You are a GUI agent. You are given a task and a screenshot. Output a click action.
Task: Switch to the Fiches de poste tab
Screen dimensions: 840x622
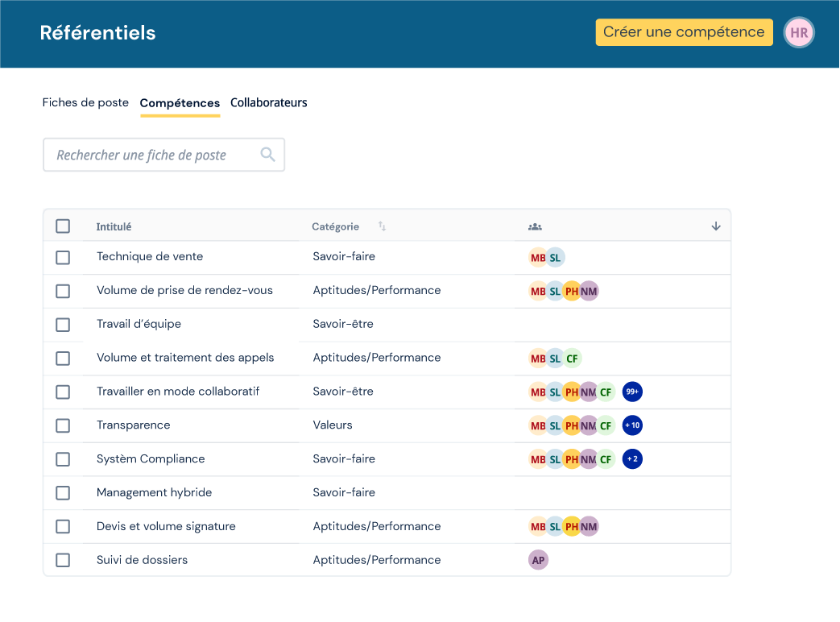click(85, 102)
